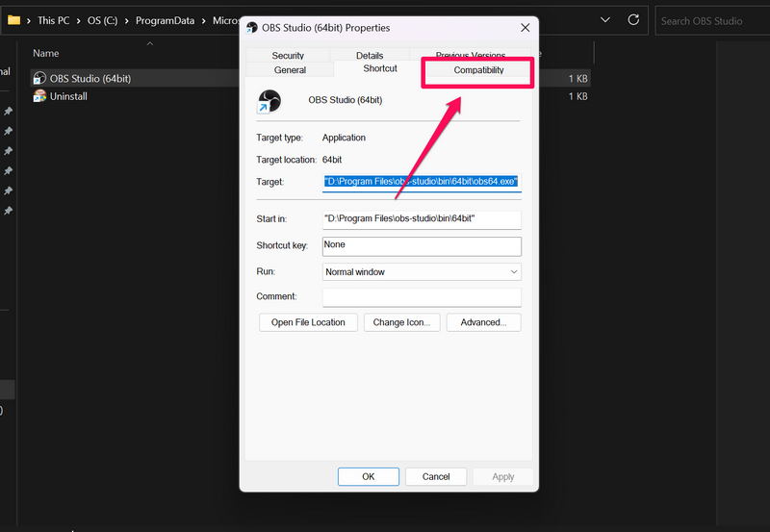Click the OBS Studio shortcut icon in file list

pyautogui.click(x=39, y=78)
